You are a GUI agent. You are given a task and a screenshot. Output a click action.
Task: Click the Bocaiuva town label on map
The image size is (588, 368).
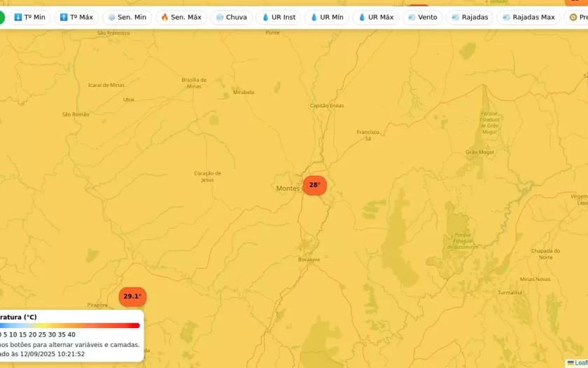coord(309,259)
